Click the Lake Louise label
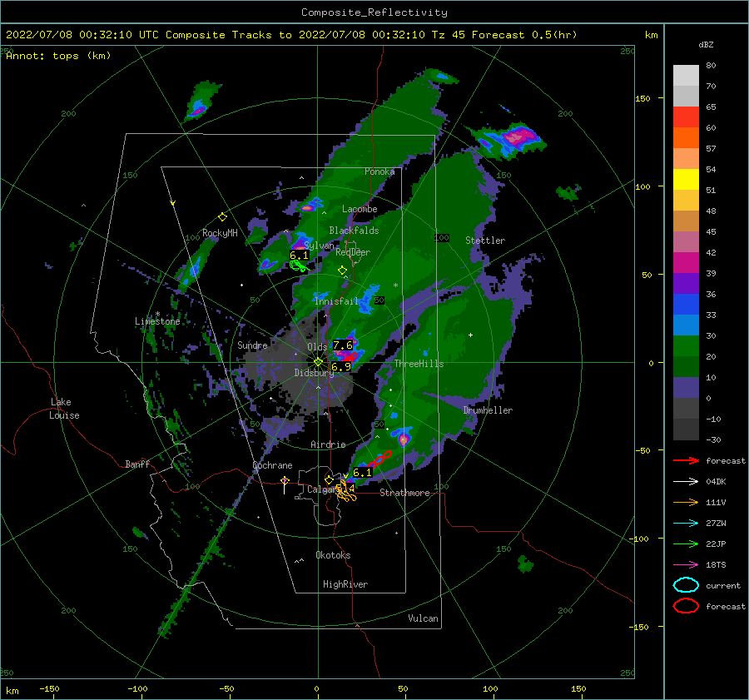Image resolution: width=749 pixels, height=700 pixels. click(64, 409)
